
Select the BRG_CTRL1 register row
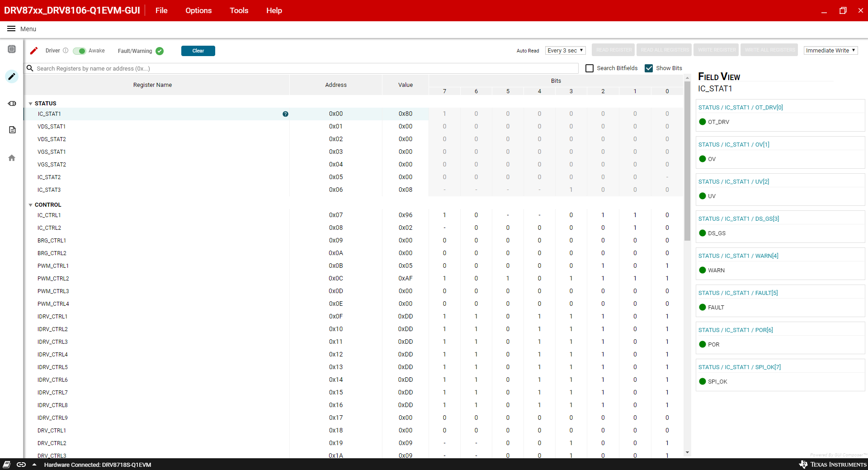[354, 241]
